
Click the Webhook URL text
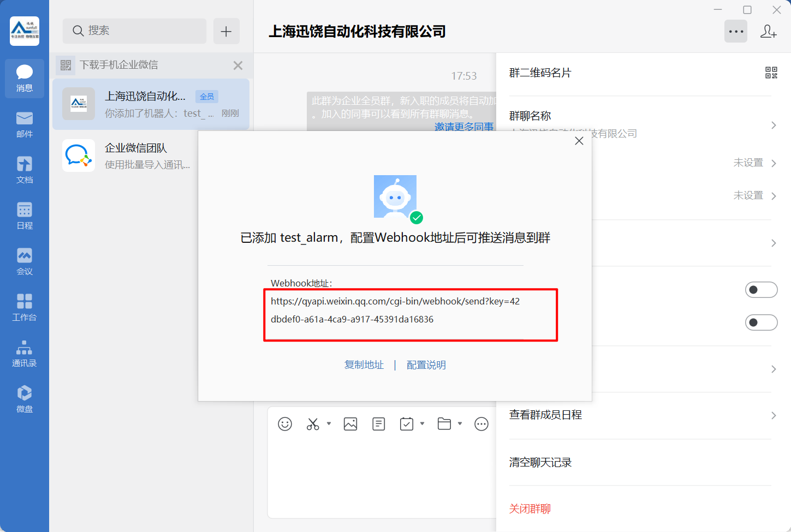(395, 310)
